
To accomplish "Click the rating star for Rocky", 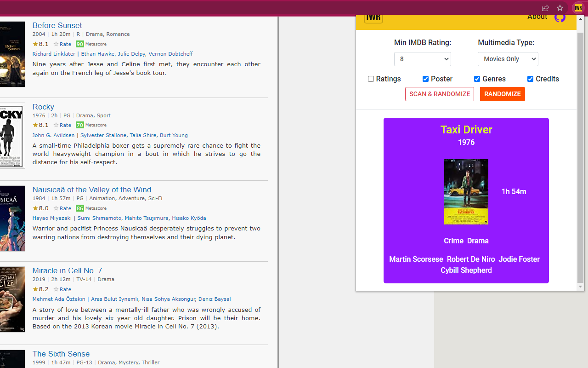I will (x=35, y=125).
